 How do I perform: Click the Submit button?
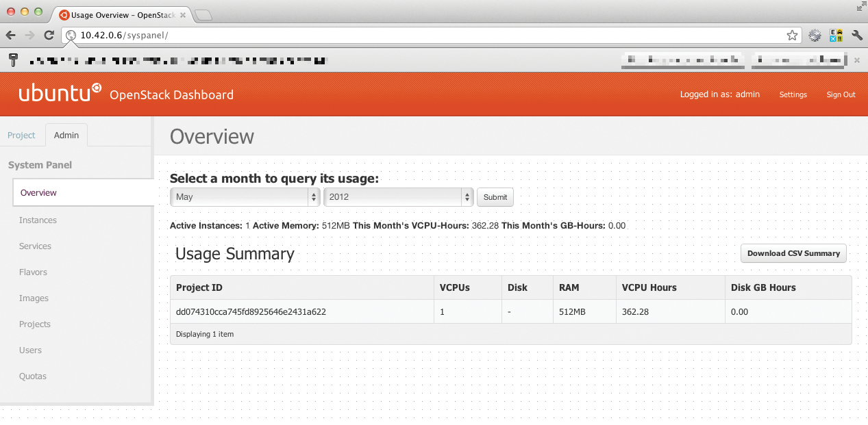[495, 197]
